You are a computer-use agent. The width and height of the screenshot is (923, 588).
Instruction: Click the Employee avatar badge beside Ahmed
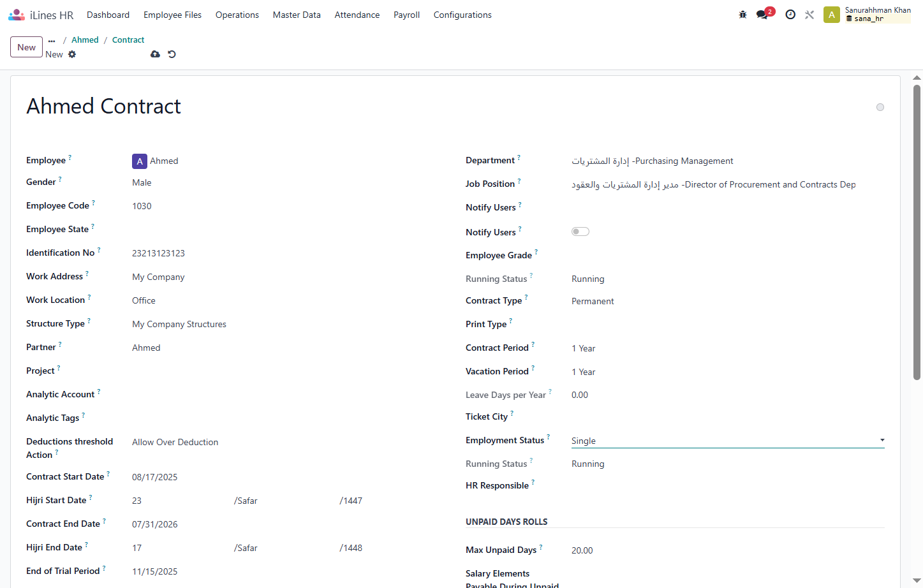pos(140,161)
